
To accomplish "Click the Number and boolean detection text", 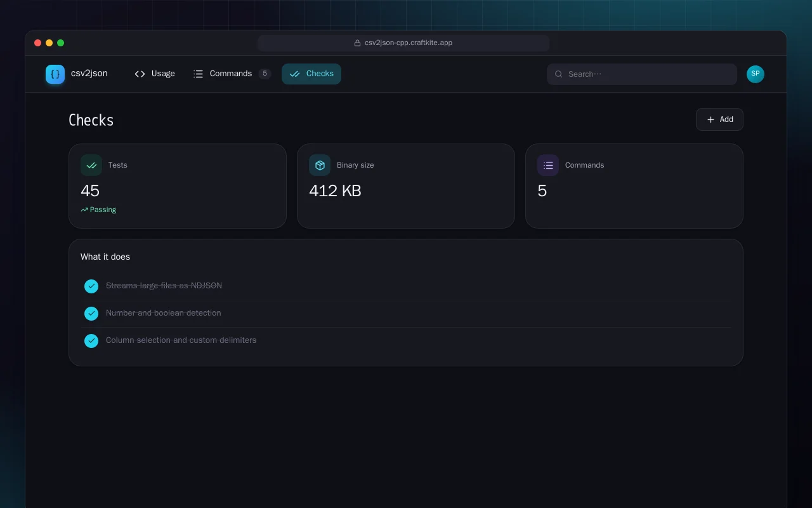I will tap(164, 313).
